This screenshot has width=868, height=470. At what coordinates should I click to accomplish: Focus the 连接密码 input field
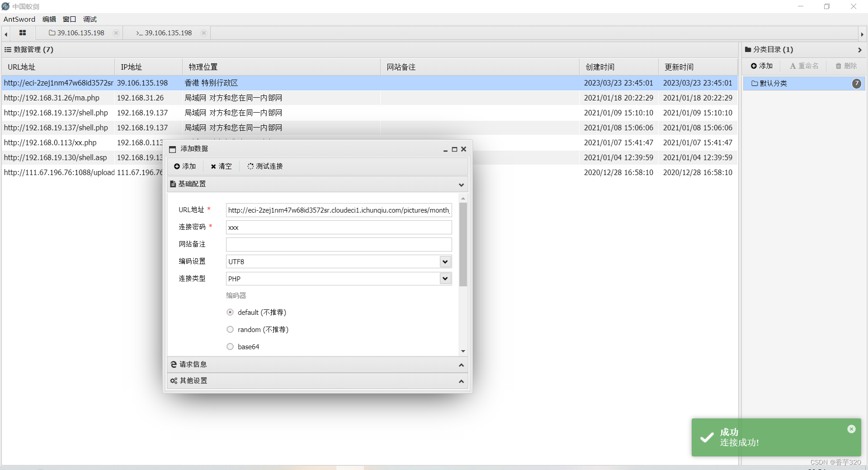pos(339,228)
